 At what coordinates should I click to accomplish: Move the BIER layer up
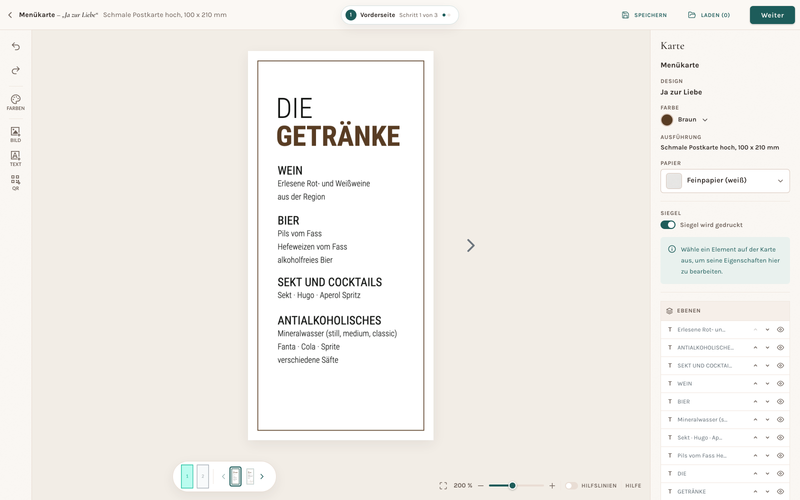pyautogui.click(x=755, y=402)
